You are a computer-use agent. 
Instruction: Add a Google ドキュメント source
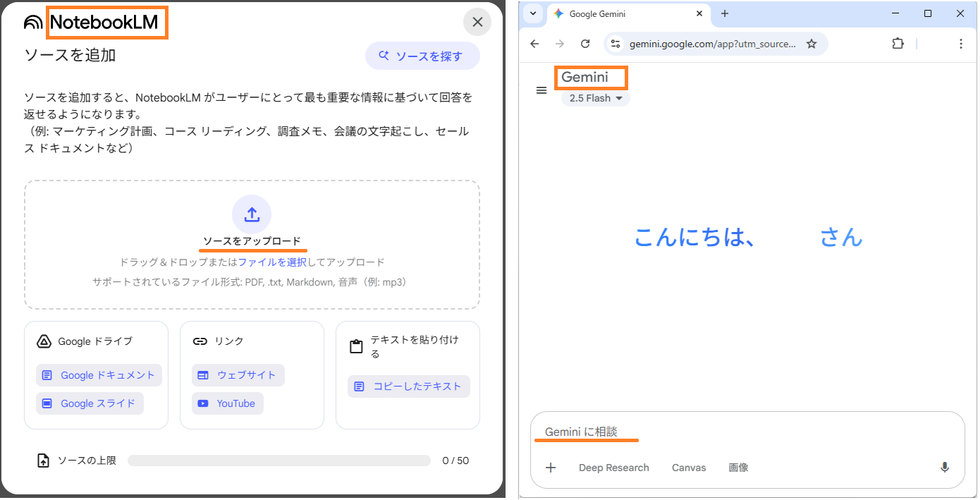click(98, 374)
